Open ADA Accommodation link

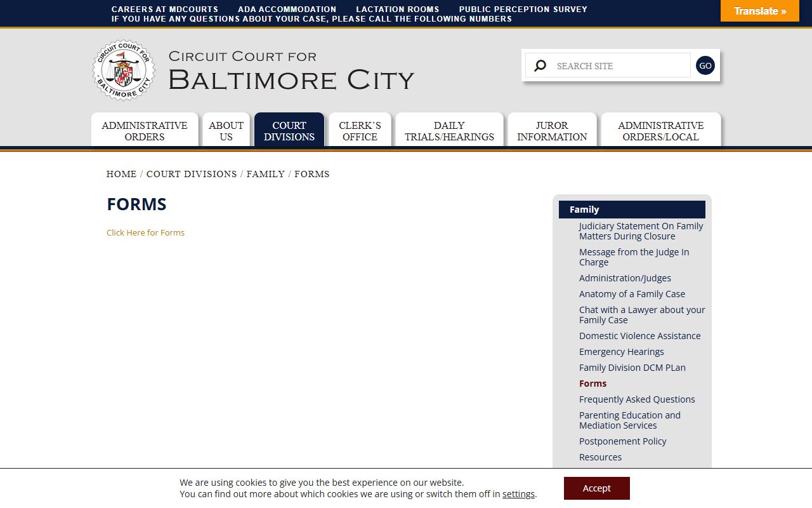[x=287, y=10]
